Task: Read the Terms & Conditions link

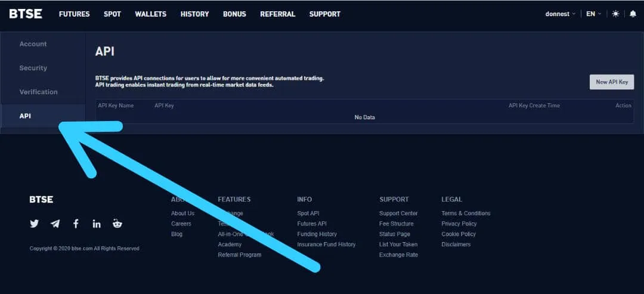Action: click(466, 213)
